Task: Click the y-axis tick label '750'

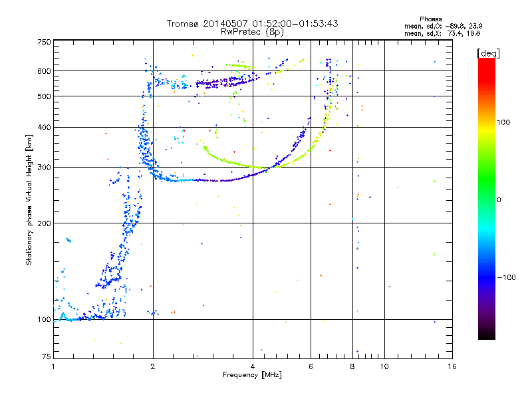Action: [x=44, y=42]
